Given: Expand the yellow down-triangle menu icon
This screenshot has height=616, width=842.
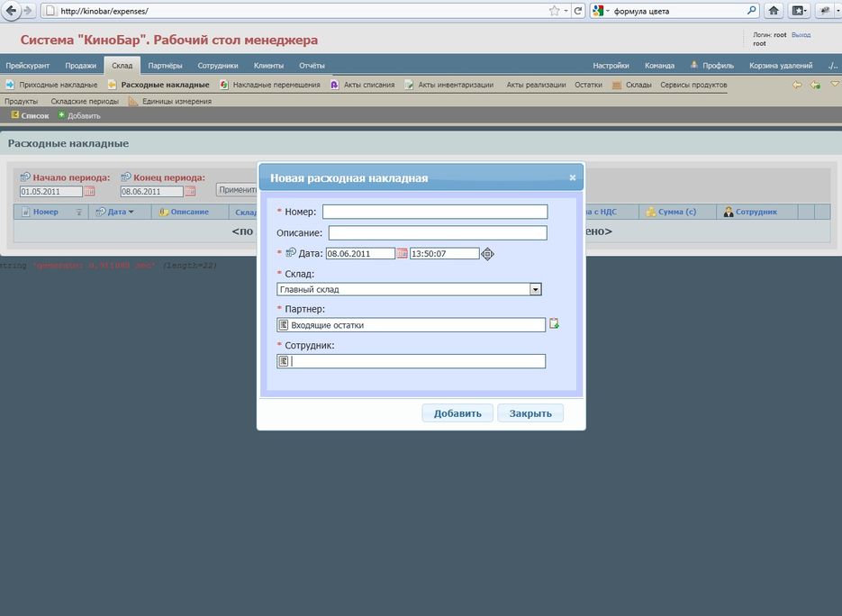Looking at the screenshot, I should [x=835, y=85].
